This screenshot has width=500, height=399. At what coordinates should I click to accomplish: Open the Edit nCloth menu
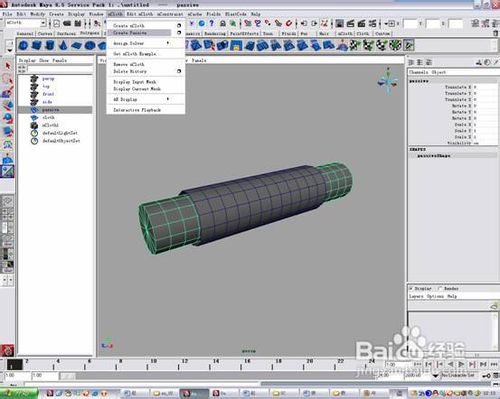pyautogui.click(x=140, y=14)
